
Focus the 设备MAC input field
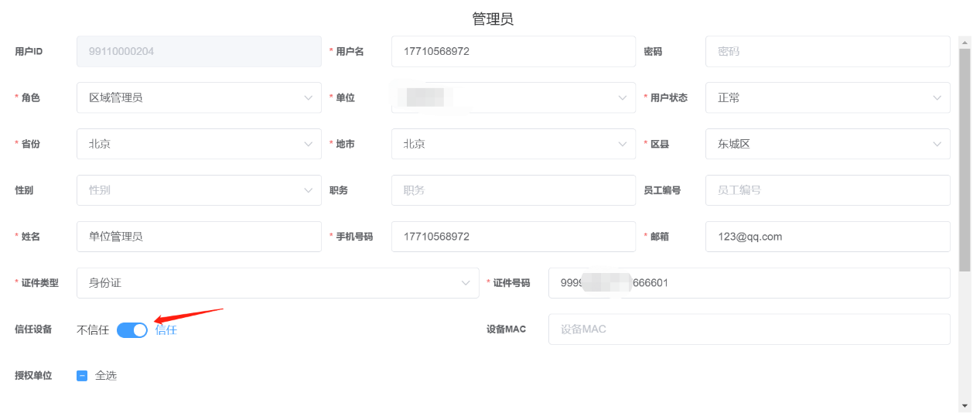[748, 329]
